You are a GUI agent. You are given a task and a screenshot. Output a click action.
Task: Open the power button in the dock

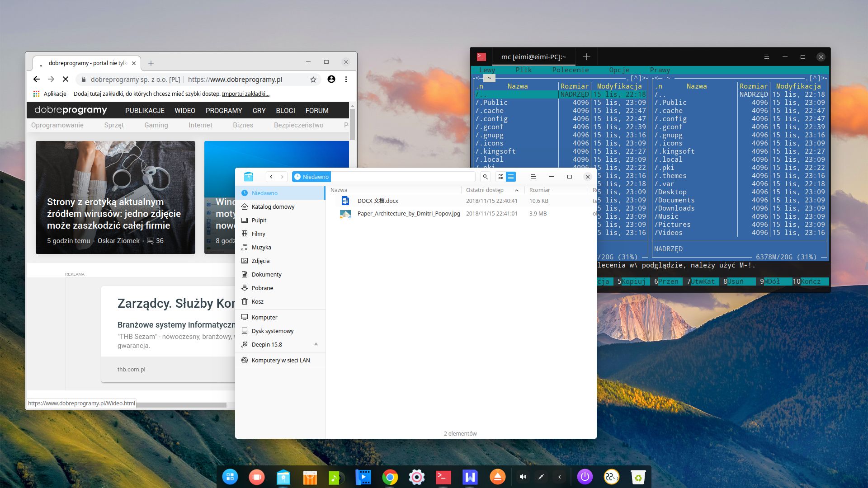point(585,477)
